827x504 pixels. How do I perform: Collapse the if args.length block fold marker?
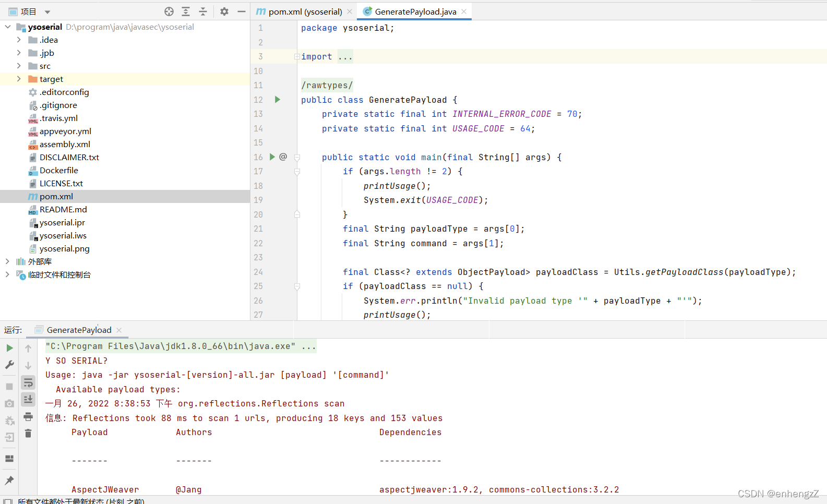pos(297,171)
